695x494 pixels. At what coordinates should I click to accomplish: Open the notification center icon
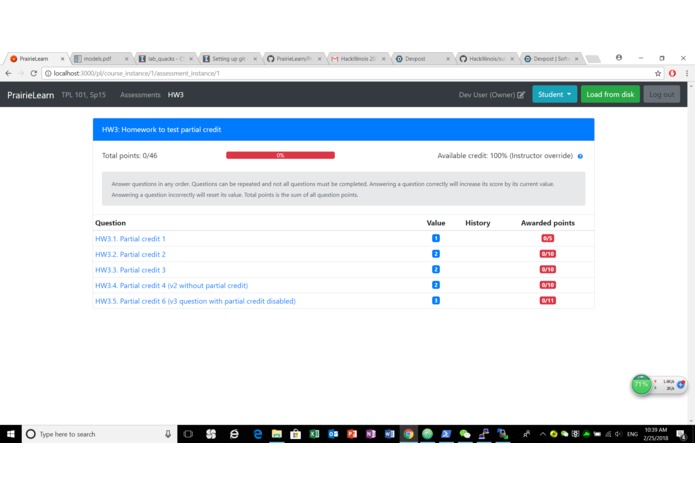pos(681,435)
